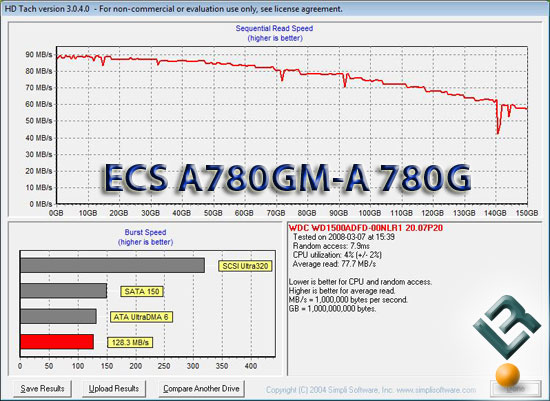Click 'Higher is better for average read' note

pos(342,291)
